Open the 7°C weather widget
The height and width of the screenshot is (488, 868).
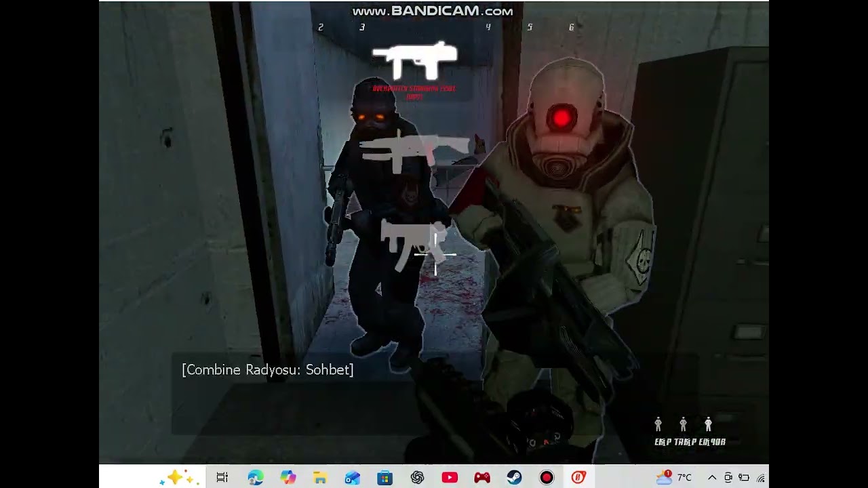pyautogui.click(x=674, y=478)
